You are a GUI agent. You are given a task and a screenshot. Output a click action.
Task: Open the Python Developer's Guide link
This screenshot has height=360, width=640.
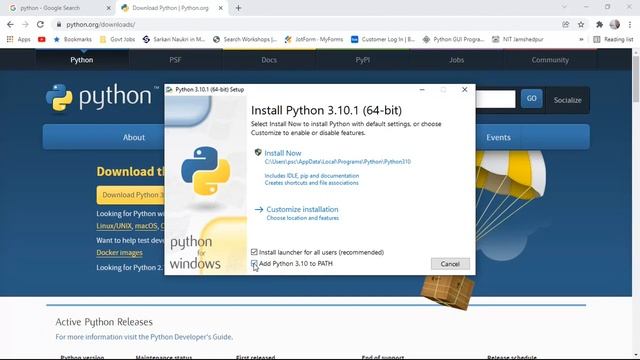pos(191,337)
